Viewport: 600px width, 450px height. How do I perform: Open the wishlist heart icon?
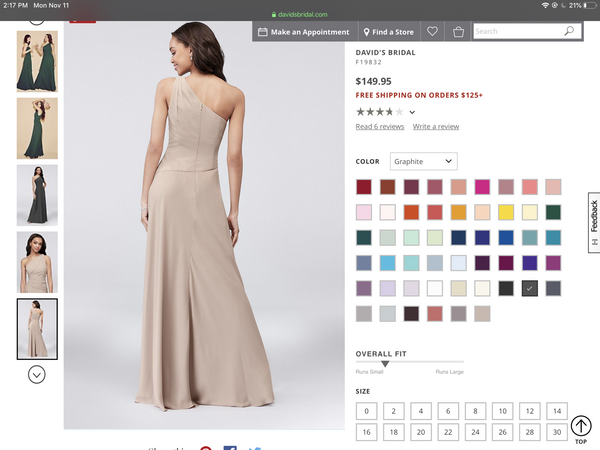[432, 31]
